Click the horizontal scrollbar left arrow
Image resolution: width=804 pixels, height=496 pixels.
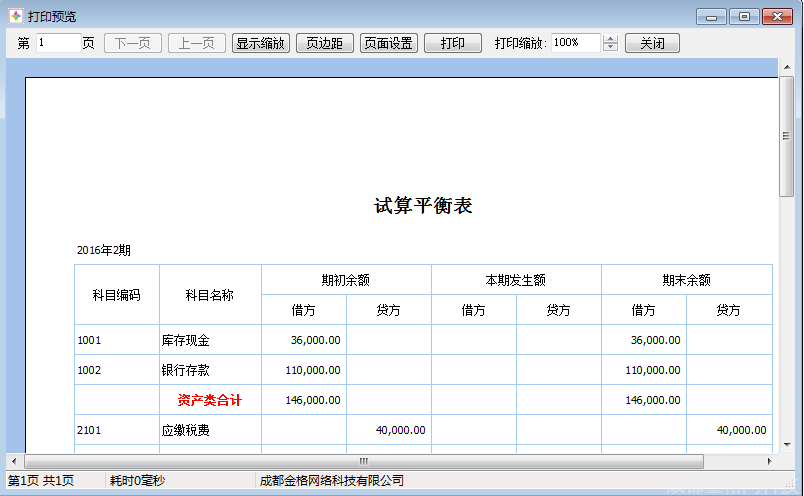[13, 461]
